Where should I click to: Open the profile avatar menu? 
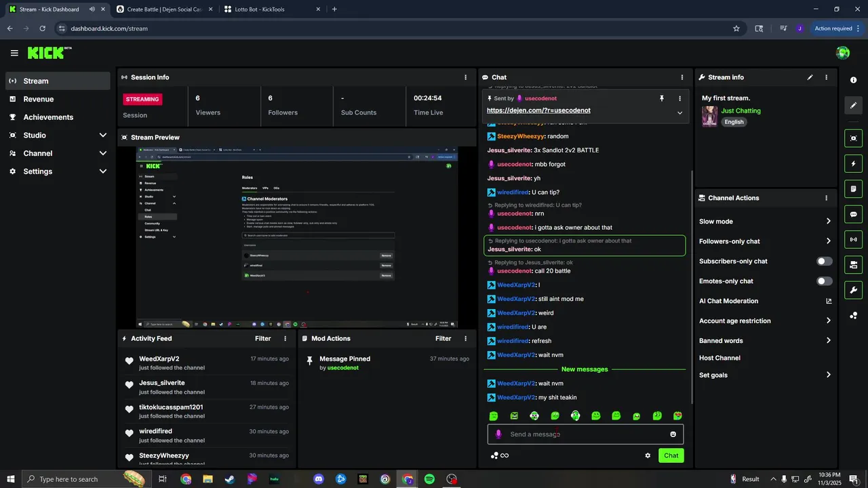843,53
